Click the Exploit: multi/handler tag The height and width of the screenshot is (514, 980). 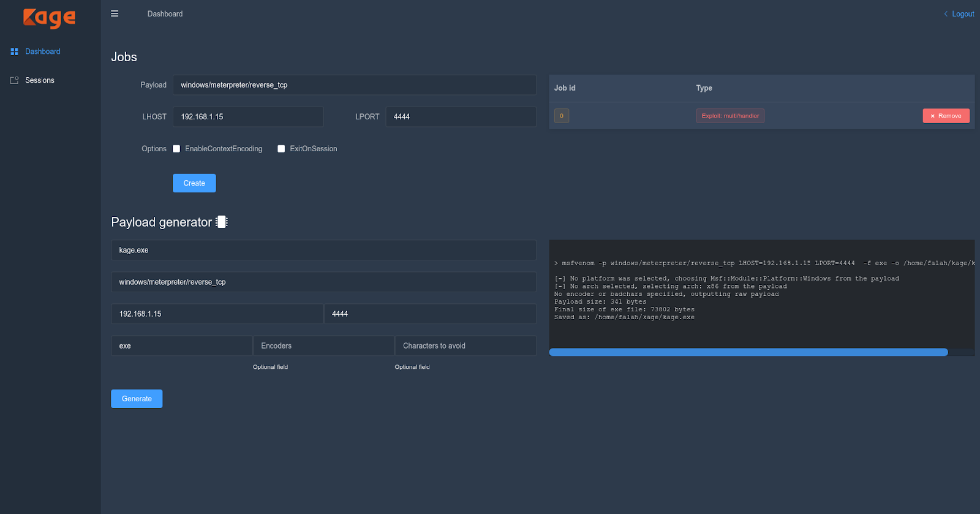click(730, 116)
